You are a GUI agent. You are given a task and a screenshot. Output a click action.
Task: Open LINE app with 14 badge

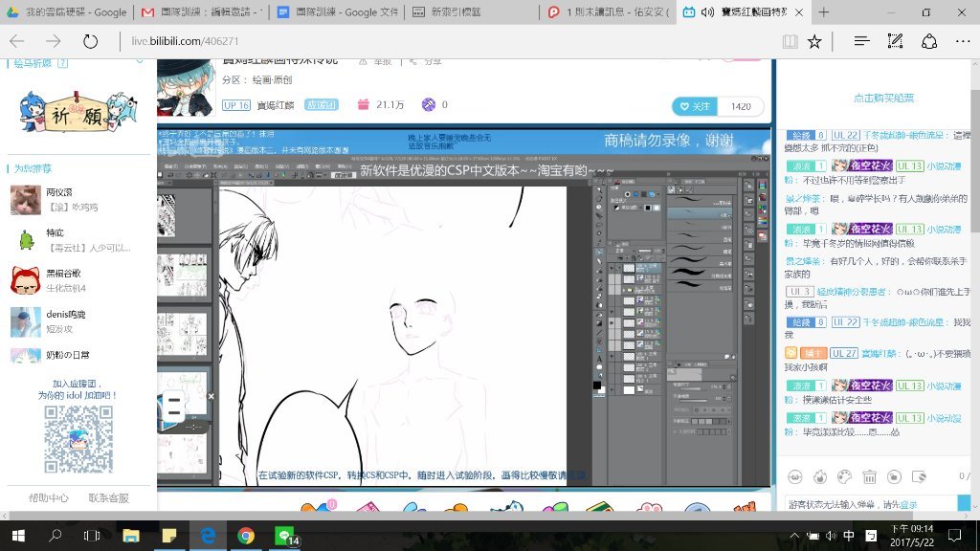(286, 536)
